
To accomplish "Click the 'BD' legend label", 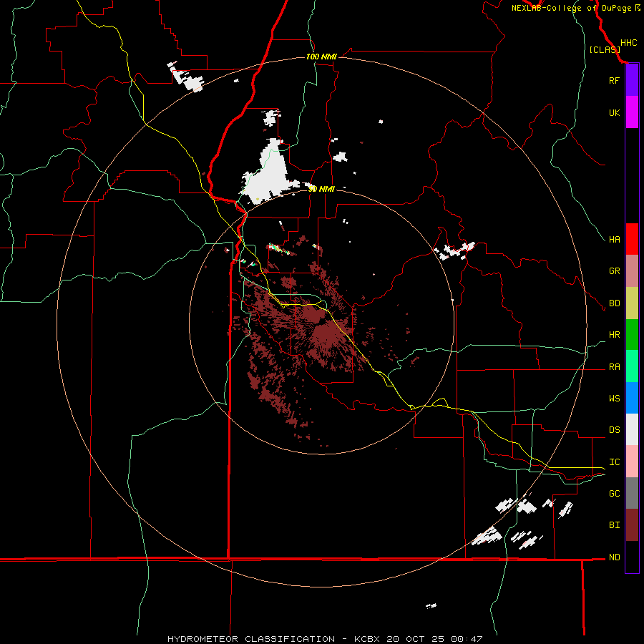I will (614, 303).
